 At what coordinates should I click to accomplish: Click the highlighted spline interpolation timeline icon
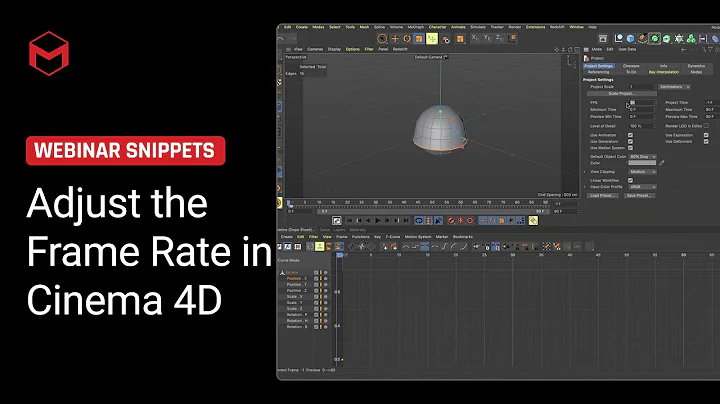[425, 247]
